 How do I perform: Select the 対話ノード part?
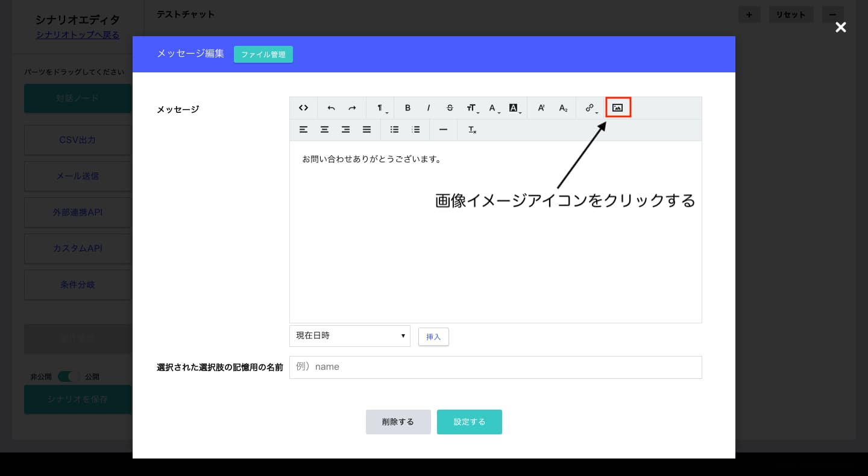(78, 98)
